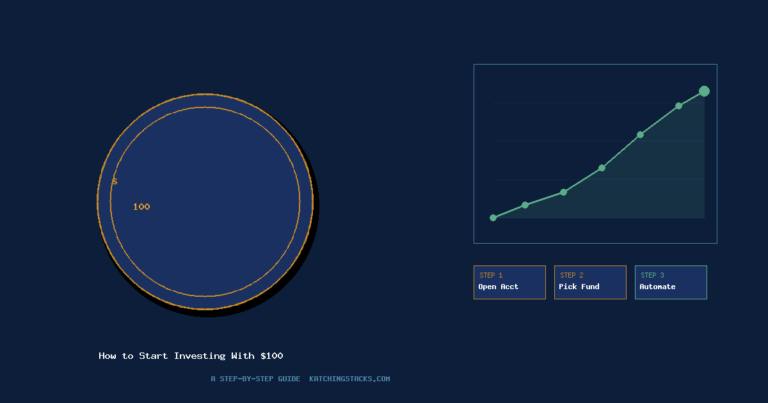Click the fifth data point on the growth line
Image resolution: width=768 pixels, height=403 pixels.
pyautogui.click(x=640, y=135)
